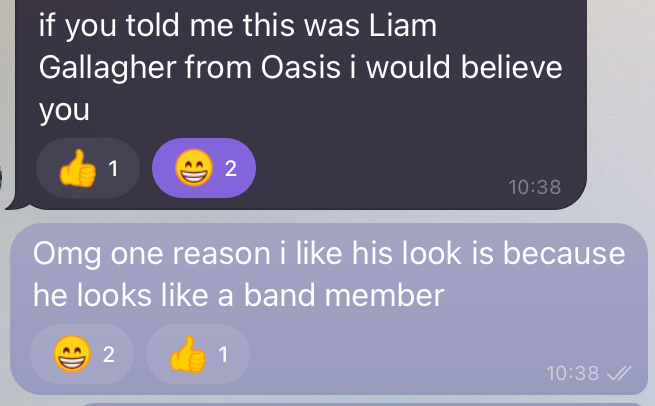Image resolution: width=655 pixels, height=406 pixels.
Task: Select the 10:38 timestamp in dark message
Action: click(535, 187)
